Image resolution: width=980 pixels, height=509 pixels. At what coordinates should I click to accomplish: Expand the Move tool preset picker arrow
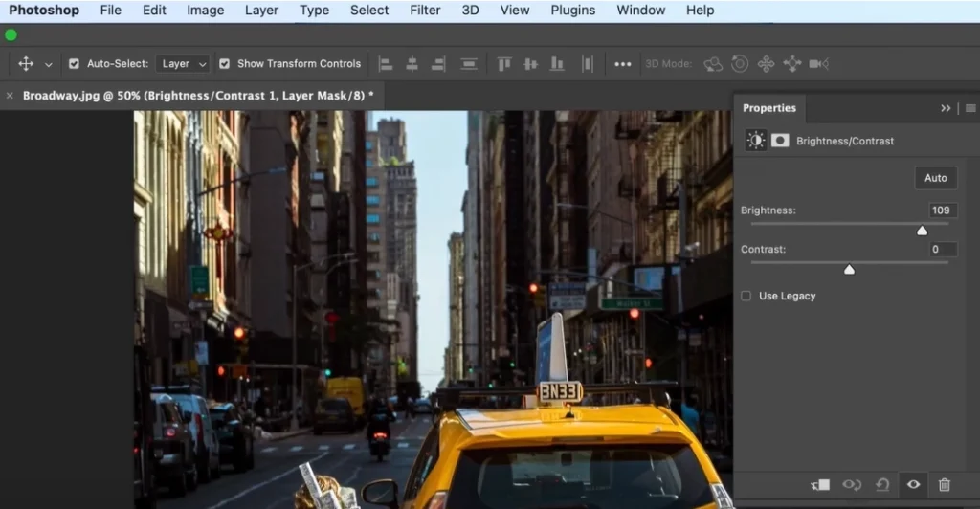point(49,65)
